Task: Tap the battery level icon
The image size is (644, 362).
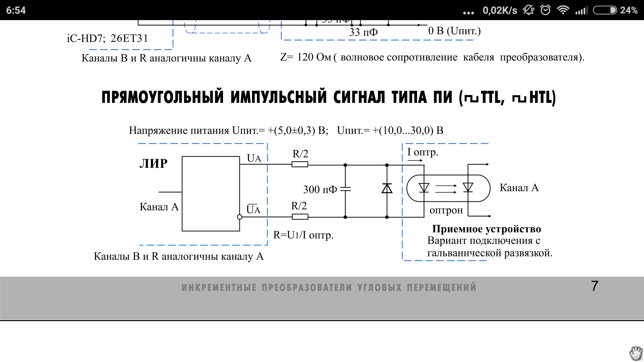Action: tap(605, 10)
